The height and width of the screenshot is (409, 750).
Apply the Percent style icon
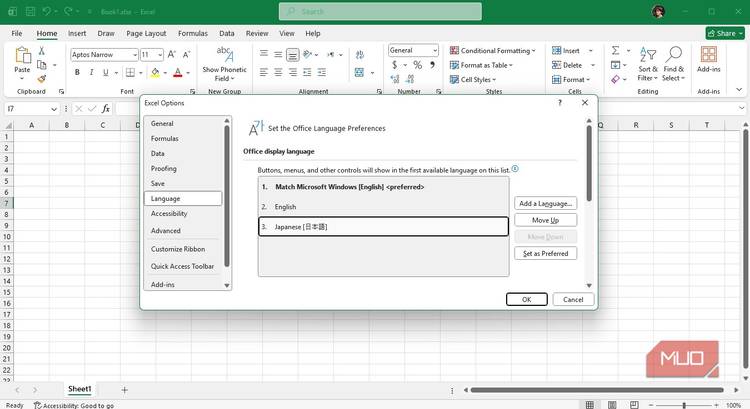[x=418, y=65]
